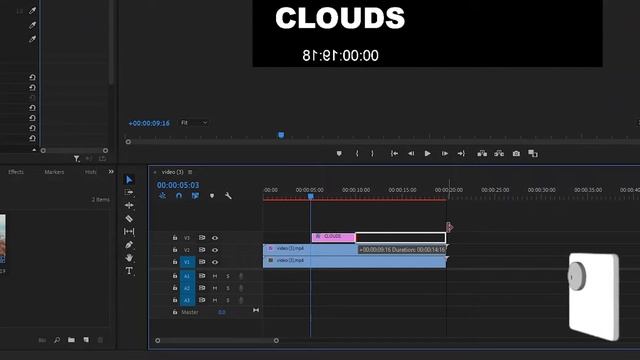Image resolution: width=640 pixels, height=360 pixels.
Task: Select the Selection tool arrow
Action: tap(129, 180)
